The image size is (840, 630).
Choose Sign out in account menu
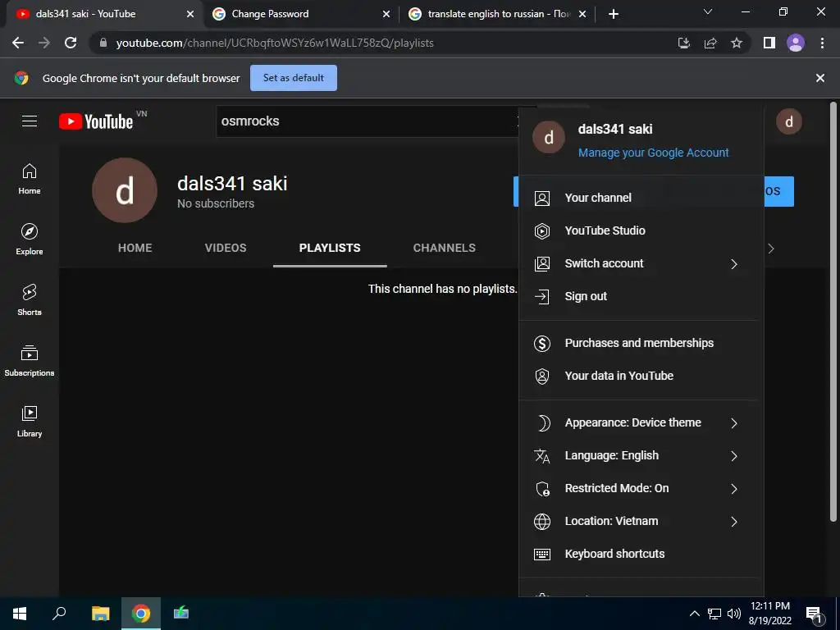(x=641, y=296)
